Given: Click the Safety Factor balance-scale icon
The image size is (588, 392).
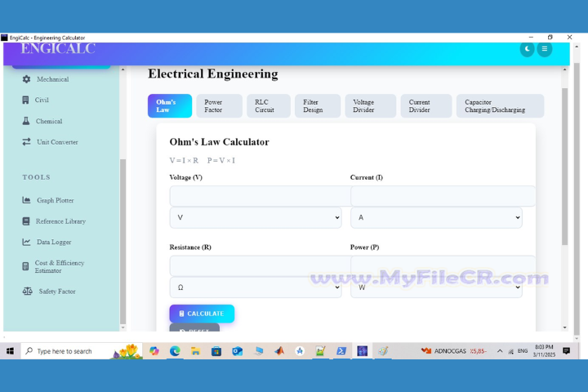Looking at the screenshot, I should [x=28, y=291].
